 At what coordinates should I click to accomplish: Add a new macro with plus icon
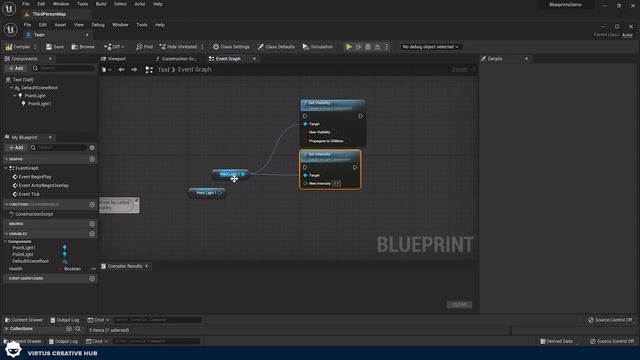click(92, 224)
